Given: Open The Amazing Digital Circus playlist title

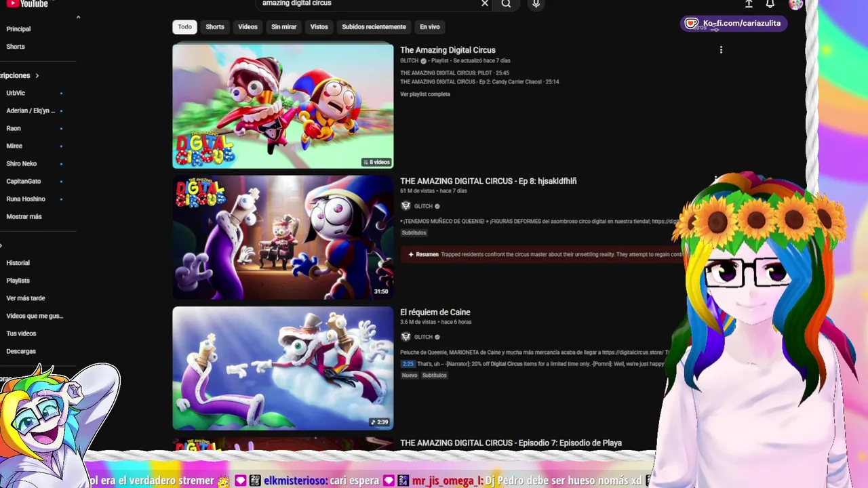Looking at the screenshot, I should coord(448,50).
